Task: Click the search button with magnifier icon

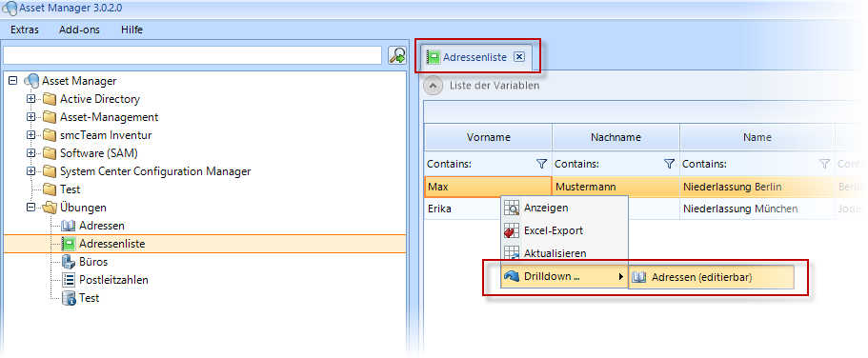Action: point(396,55)
